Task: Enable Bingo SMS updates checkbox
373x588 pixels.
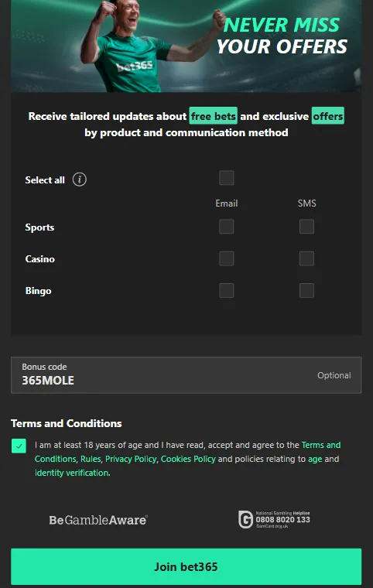Action: [306, 290]
